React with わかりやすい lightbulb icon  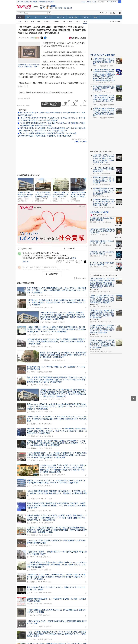74,103
